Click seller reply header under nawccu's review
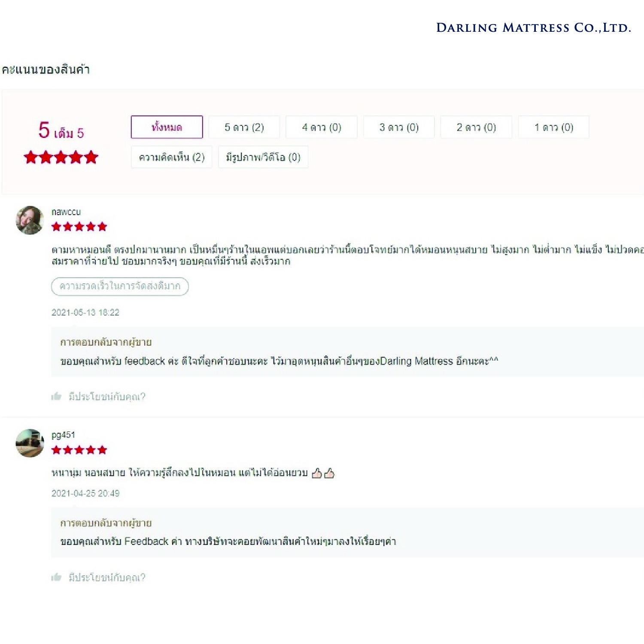Screen dimensions: 644x644 click(x=106, y=342)
